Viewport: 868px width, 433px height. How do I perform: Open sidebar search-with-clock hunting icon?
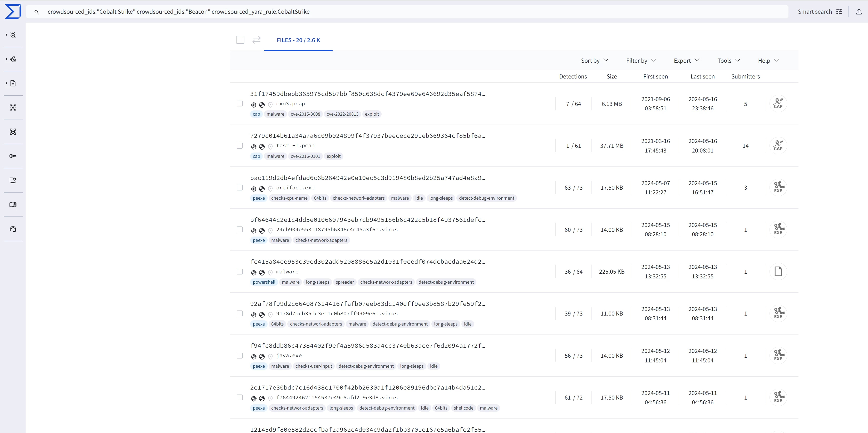coord(13,35)
